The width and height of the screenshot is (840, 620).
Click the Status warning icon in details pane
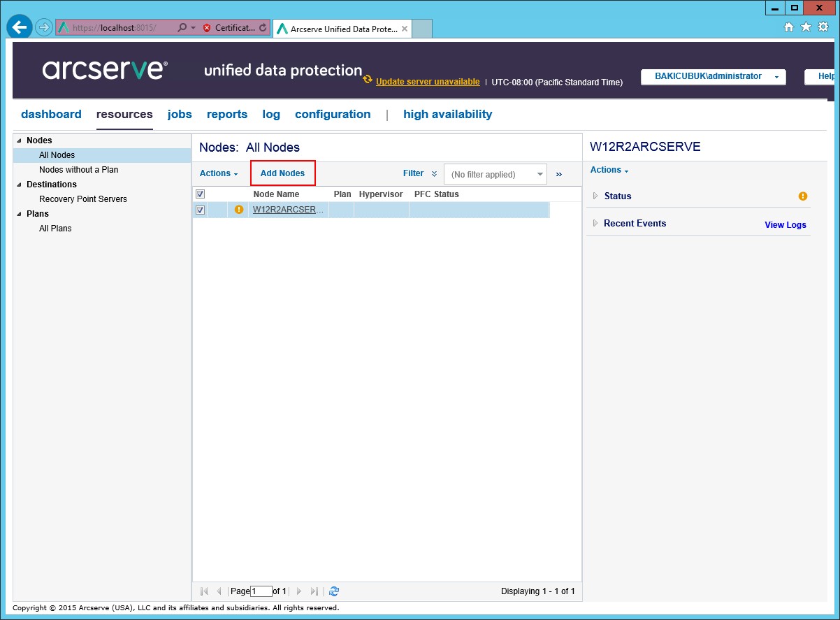[x=803, y=196]
